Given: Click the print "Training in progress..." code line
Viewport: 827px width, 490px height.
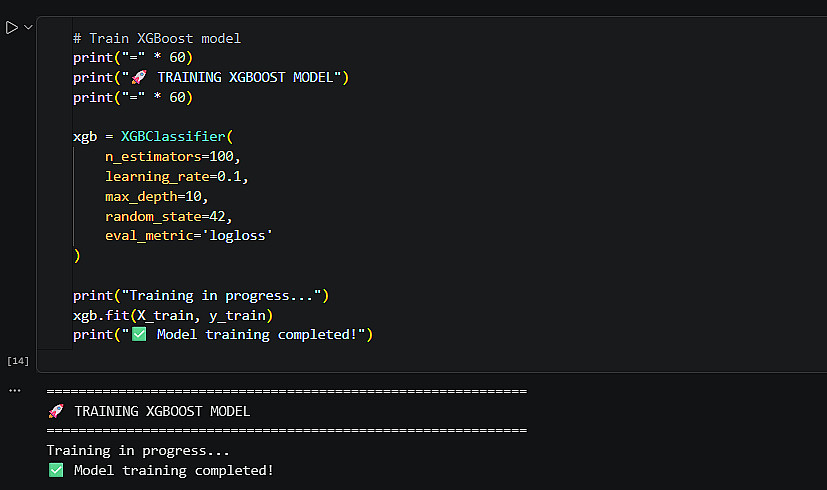Looking at the screenshot, I should 200,295.
